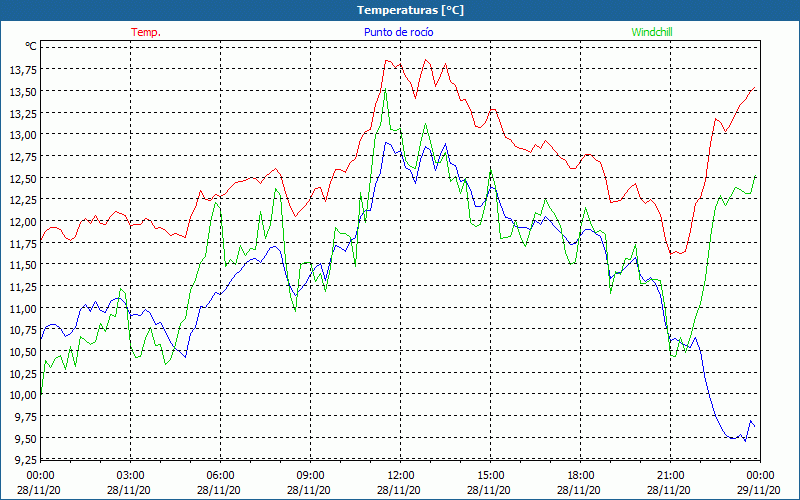Click the 11,50 y-axis value
Screen dimensions: 800x500
point(23,265)
